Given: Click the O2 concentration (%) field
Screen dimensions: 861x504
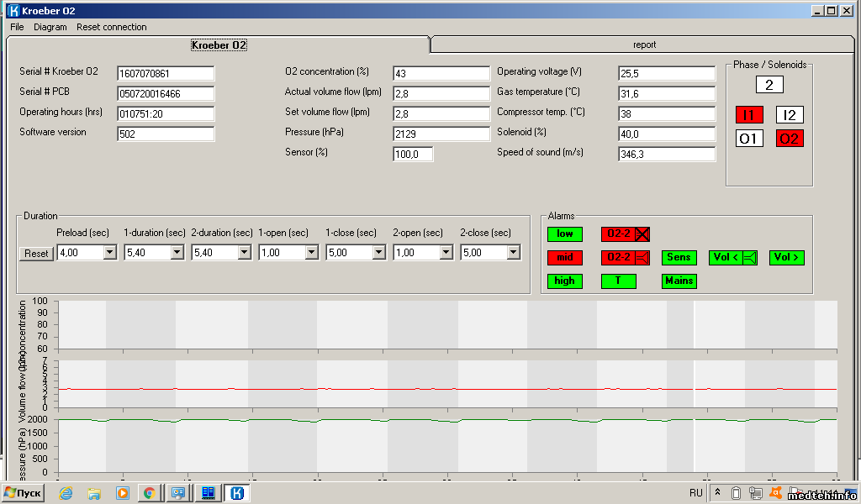Looking at the screenshot, I should pyautogui.click(x=441, y=73).
